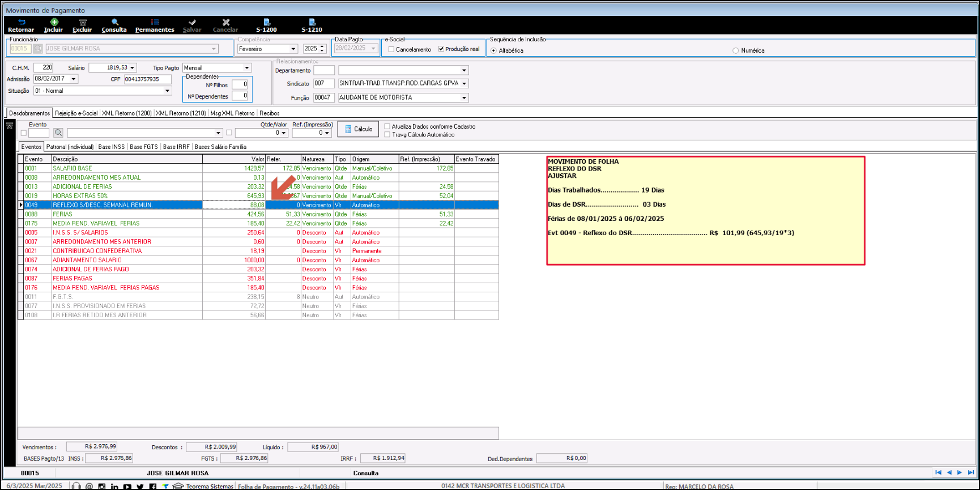Open the Bases Salário Família tab
The height and width of the screenshot is (490, 980).
click(x=220, y=147)
